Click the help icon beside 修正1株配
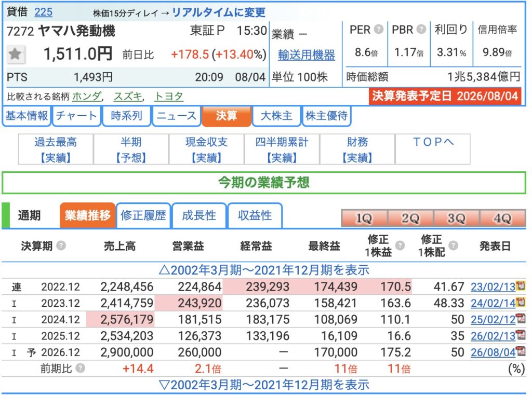The height and width of the screenshot is (395, 532). click(x=453, y=246)
